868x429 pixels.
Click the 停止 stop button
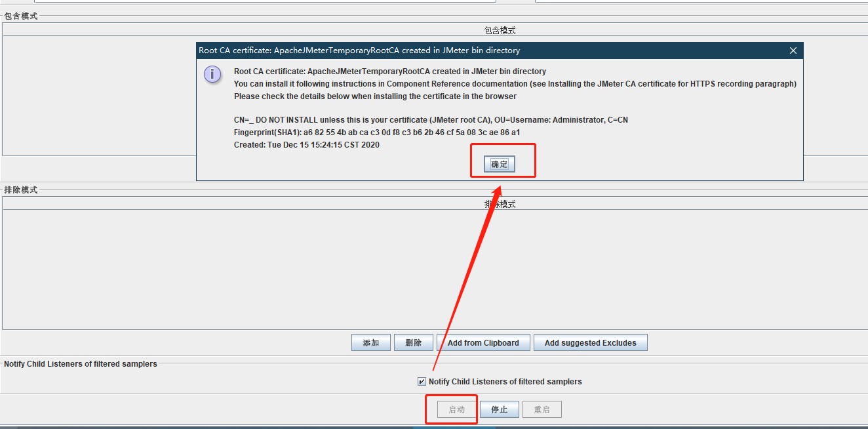[500, 409]
